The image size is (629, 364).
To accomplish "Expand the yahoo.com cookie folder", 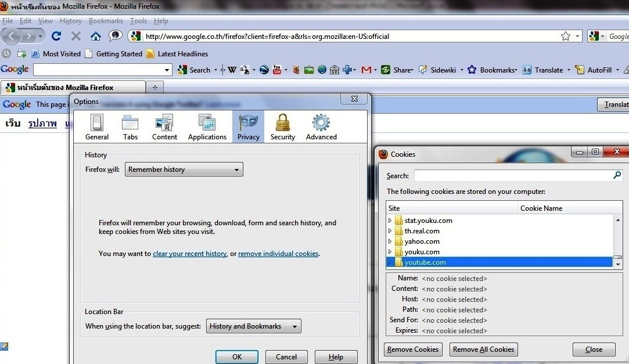I will coord(390,242).
